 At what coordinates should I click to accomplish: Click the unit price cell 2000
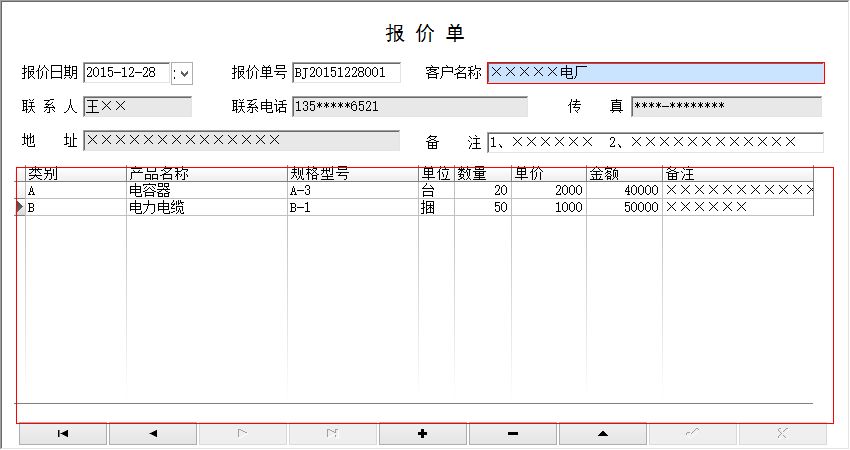pyautogui.click(x=549, y=190)
